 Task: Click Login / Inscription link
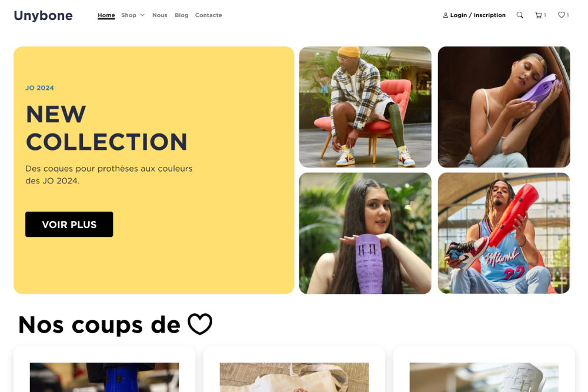477,15
